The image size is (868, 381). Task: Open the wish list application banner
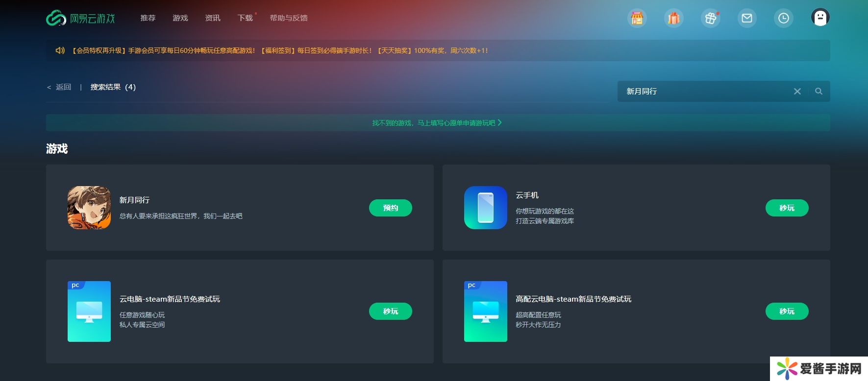click(x=437, y=123)
